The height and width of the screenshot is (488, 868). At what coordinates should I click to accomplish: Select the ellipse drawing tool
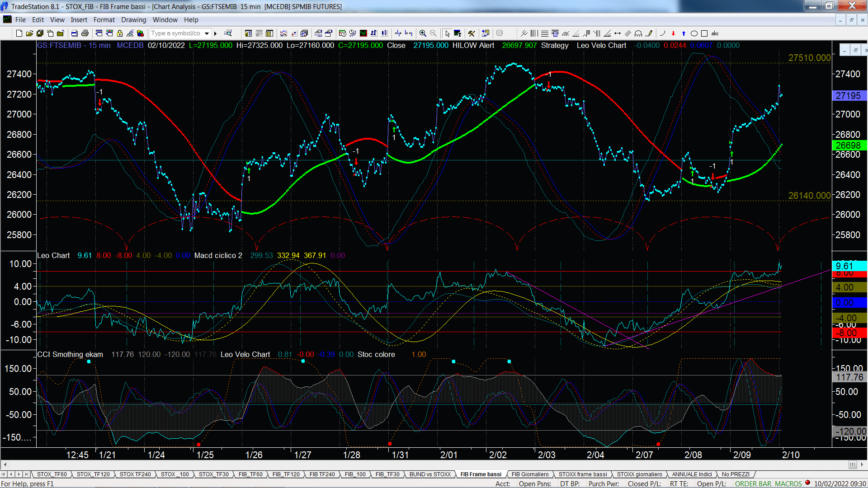point(694,33)
